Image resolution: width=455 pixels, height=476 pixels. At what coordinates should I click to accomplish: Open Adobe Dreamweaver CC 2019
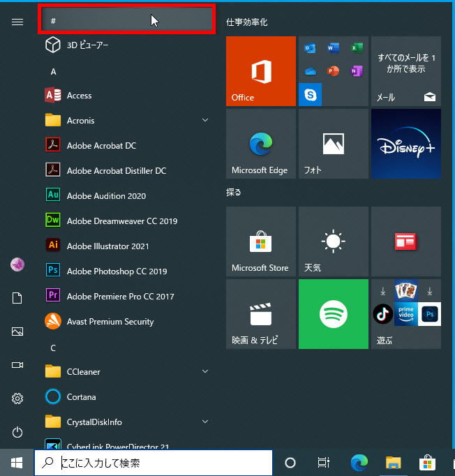(x=121, y=221)
